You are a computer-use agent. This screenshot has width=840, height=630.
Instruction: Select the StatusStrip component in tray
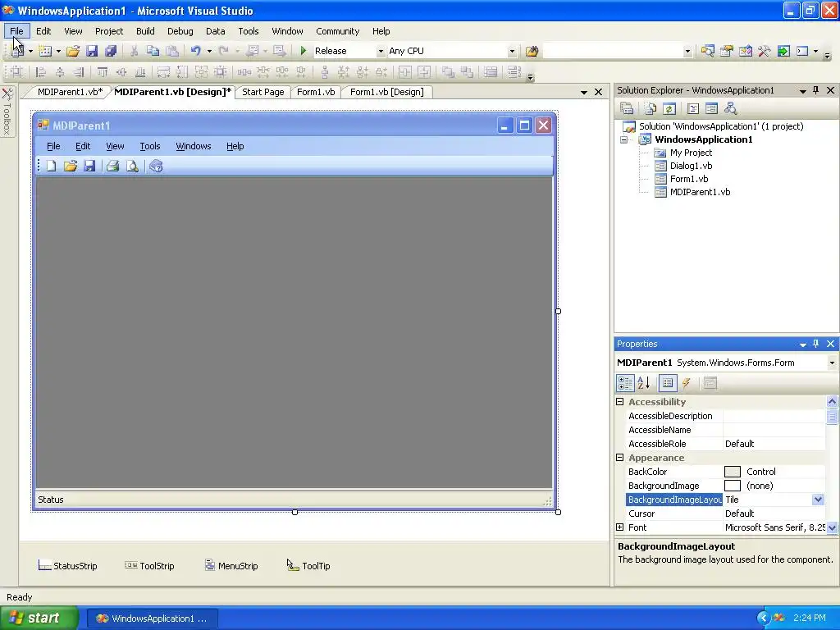click(x=67, y=566)
